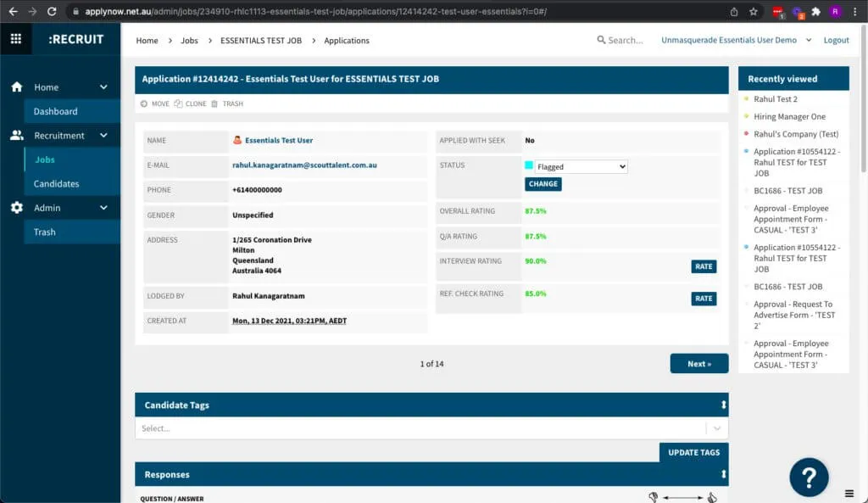Open the user account dropdown chevron

809,40
